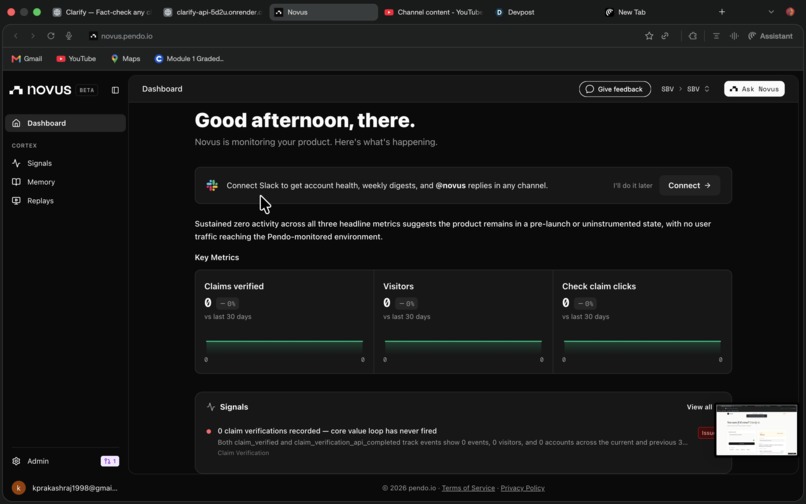Click the microphone icon in toolbar

tap(68, 36)
